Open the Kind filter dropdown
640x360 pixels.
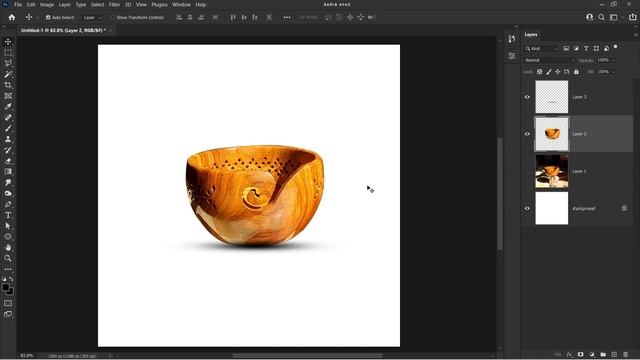[542, 49]
